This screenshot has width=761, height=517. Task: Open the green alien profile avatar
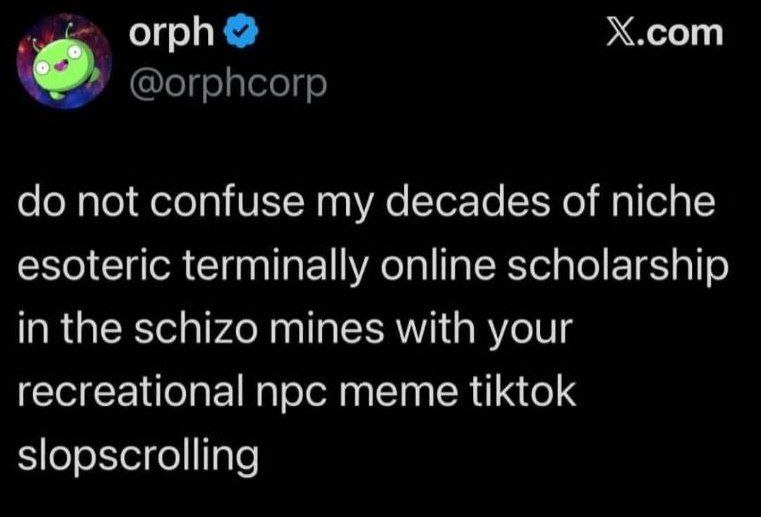61,69
